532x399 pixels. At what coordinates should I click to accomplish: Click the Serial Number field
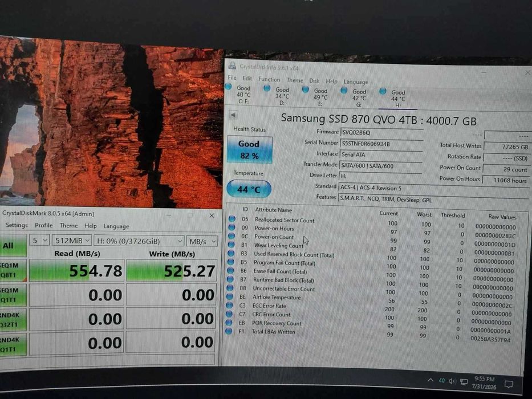click(x=381, y=144)
